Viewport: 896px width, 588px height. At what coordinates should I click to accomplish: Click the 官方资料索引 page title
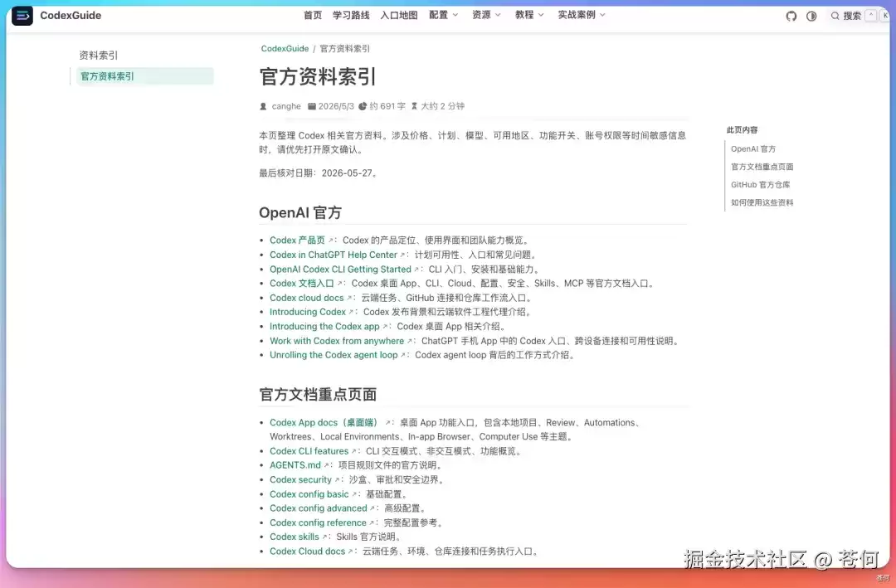coord(318,77)
